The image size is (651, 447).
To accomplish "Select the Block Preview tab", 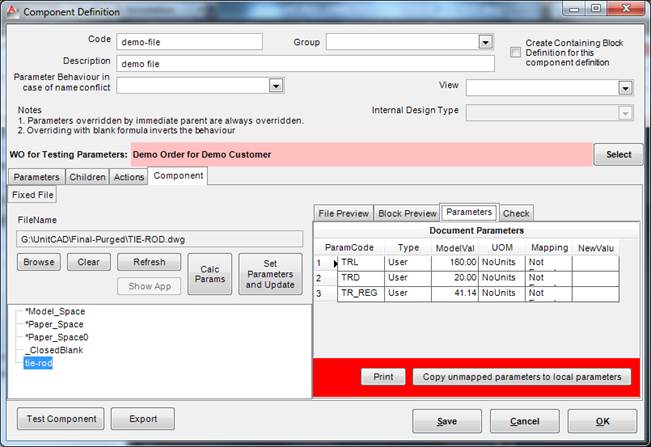I will tap(407, 213).
